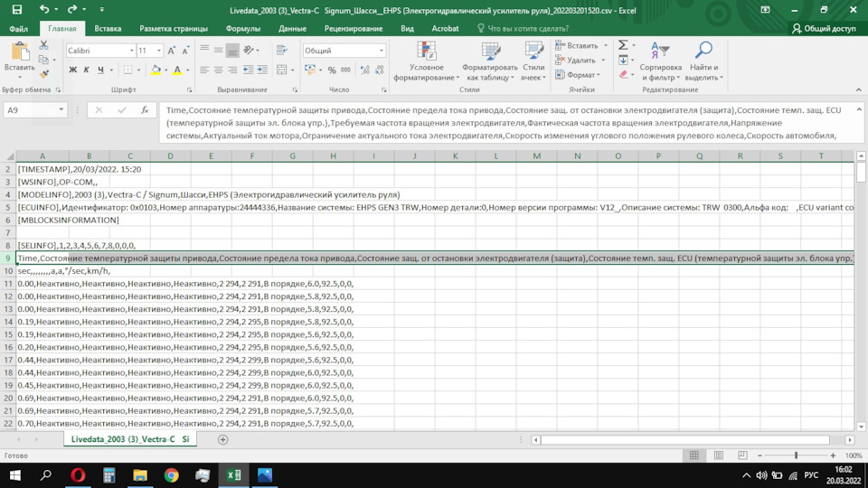
Task: Redo the last action
Action: (x=72, y=9)
